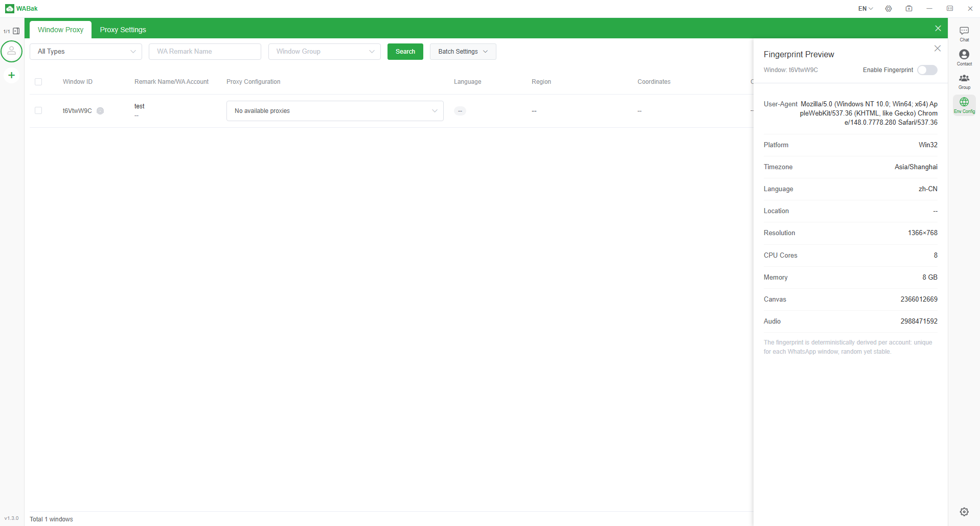Open the All Types dropdown
The height and width of the screenshot is (526, 980).
click(x=86, y=52)
